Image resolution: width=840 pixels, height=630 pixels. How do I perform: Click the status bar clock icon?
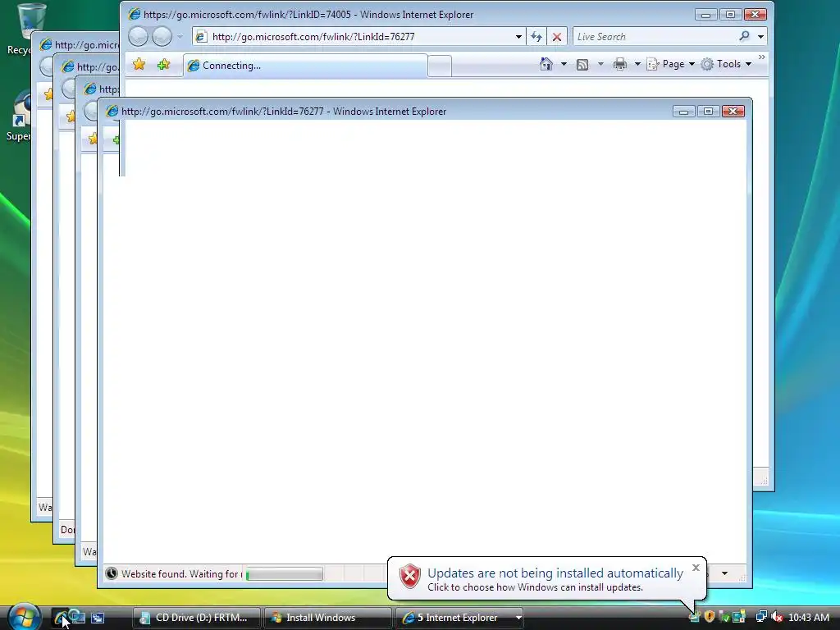pyautogui.click(x=112, y=573)
